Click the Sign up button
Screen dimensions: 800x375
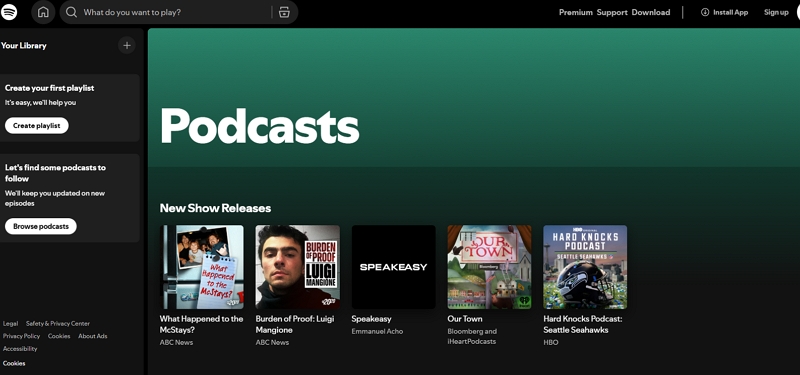point(776,12)
